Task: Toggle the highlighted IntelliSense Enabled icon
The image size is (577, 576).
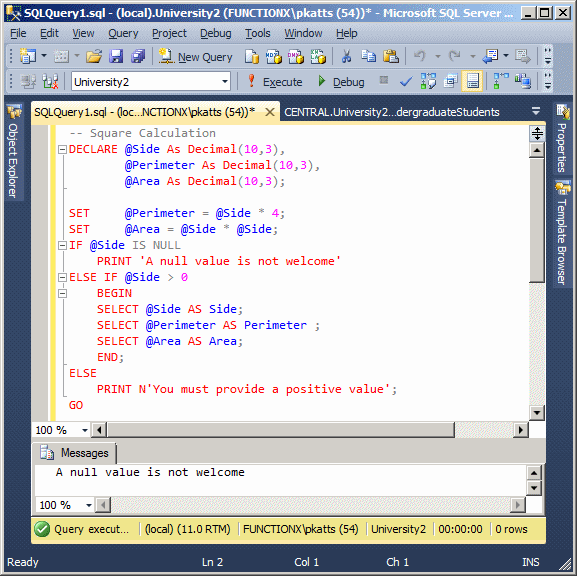Action: [472, 81]
